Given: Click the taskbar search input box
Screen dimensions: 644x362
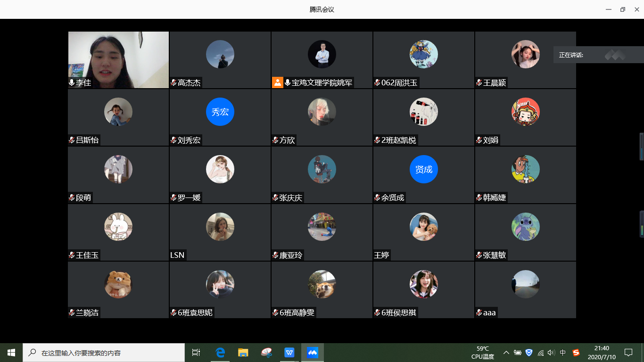Looking at the screenshot, I should [x=104, y=353].
